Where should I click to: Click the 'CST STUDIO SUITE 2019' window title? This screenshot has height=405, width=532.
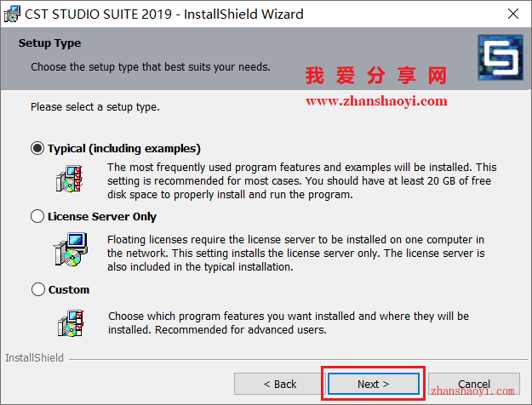(164, 14)
